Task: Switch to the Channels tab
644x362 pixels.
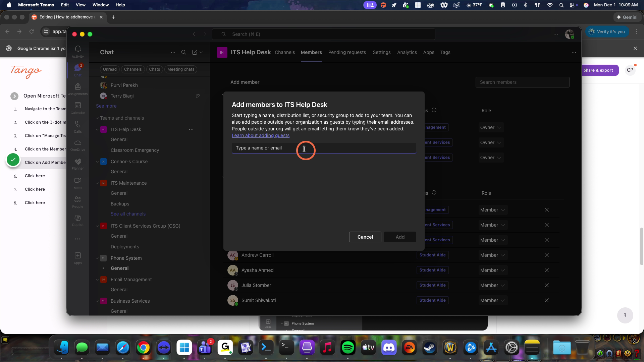Action: tap(285, 52)
